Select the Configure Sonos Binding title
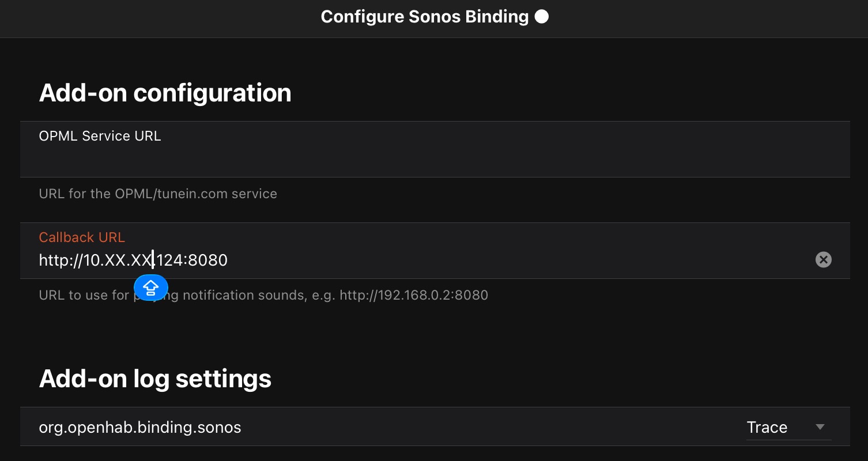 [x=425, y=17]
